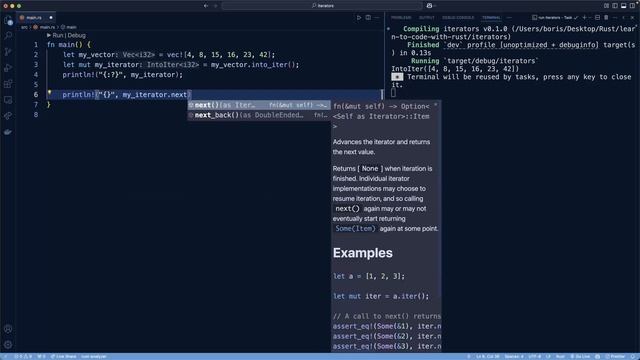Click the run iterators task terminal label

click(555, 18)
